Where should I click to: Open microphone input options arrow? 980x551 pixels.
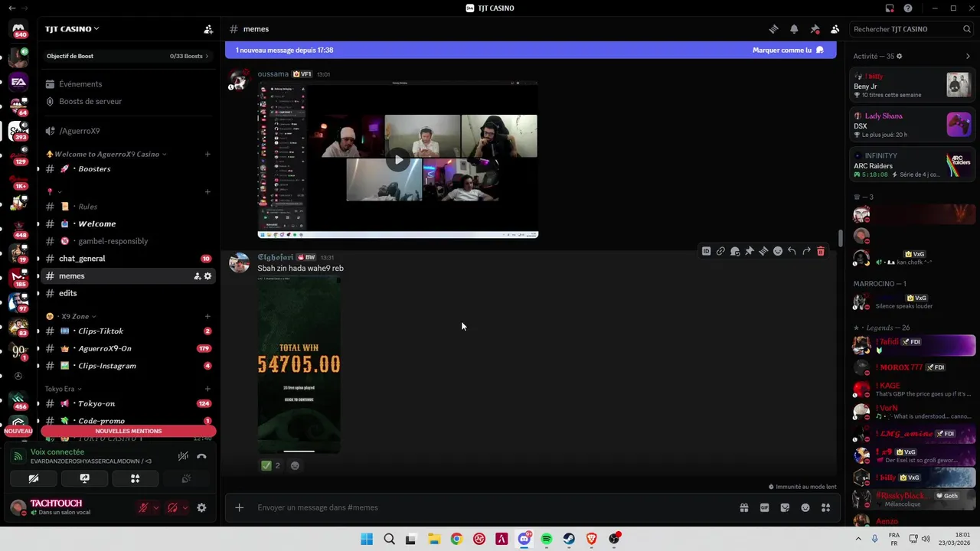coord(155,507)
